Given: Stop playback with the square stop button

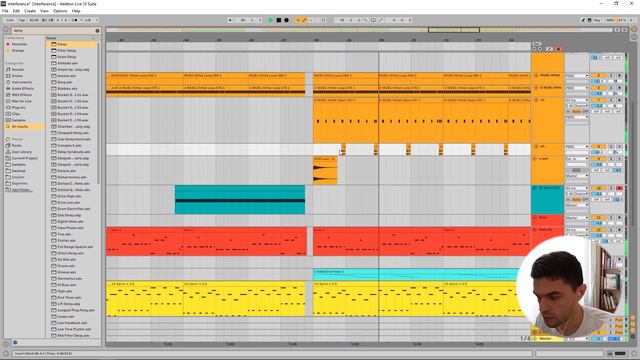Looking at the screenshot, I should point(278,20).
